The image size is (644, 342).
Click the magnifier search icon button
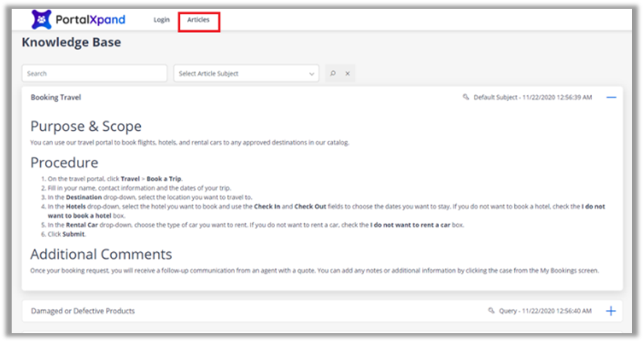[x=333, y=74]
